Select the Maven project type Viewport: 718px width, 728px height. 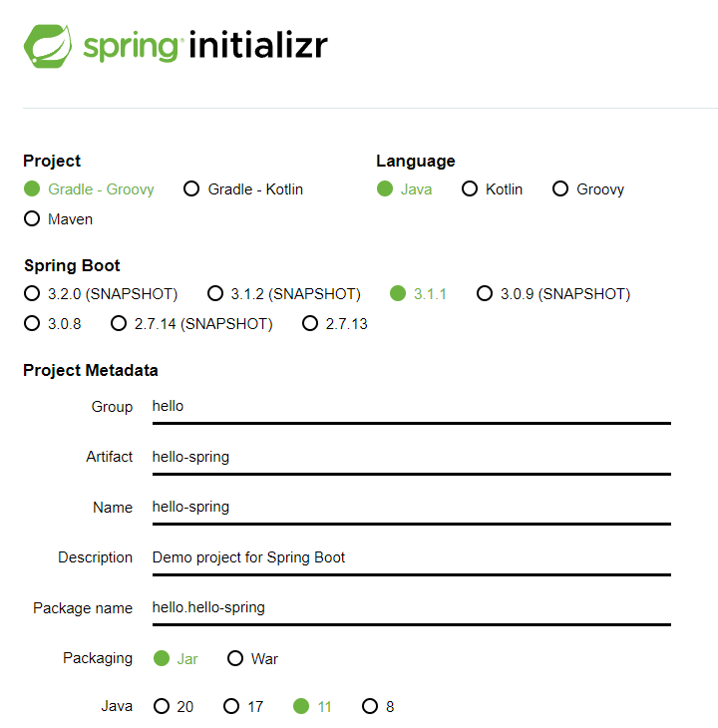click(59, 219)
